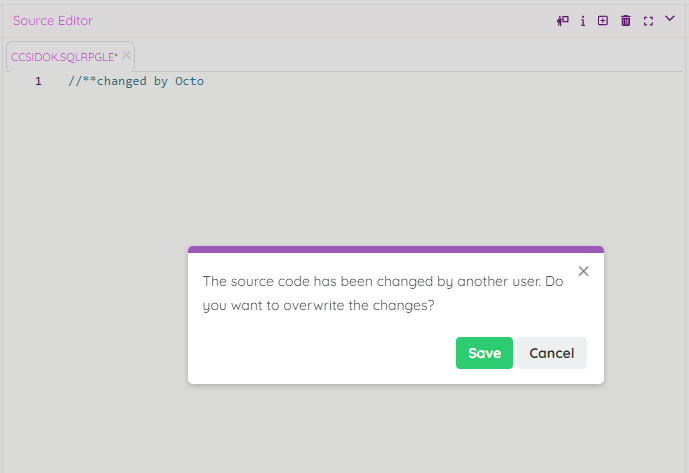Toggle fullscreen mode for Source Editor
The height and width of the screenshot is (473, 689).
point(648,20)
